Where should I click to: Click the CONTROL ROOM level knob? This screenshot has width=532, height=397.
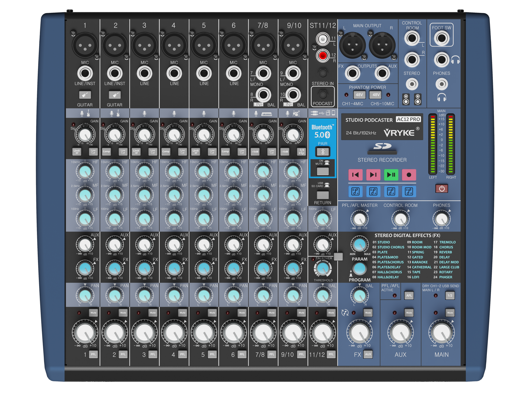click(x=401, y=219)
